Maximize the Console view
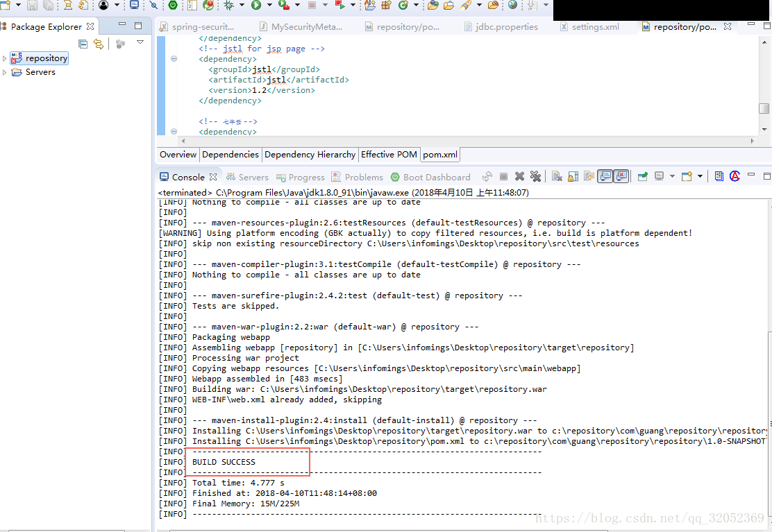This screenshot has width=772, height=532. 766,175
